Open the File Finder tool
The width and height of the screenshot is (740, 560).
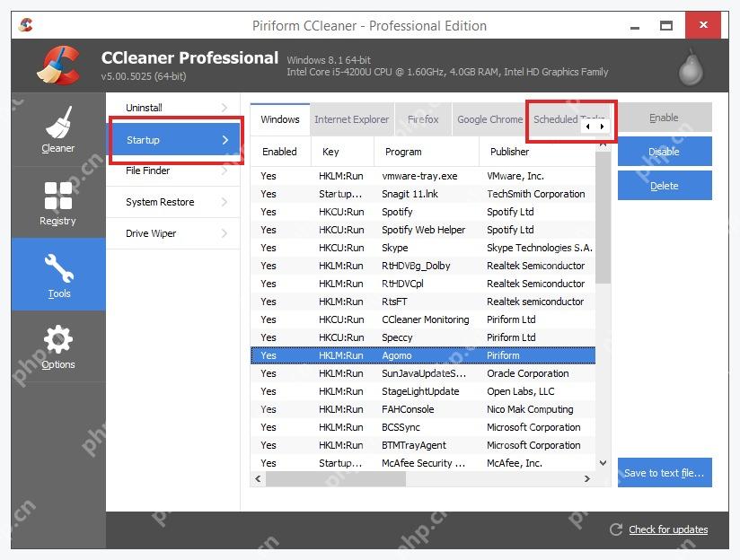point(173,171)
